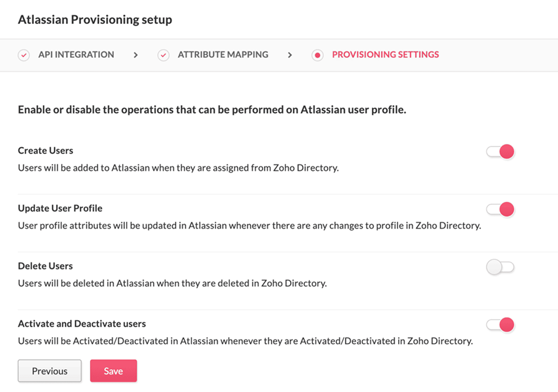The height and width of the screenshot is (392, 558).
Task: Click the Update User Profile label
Action: point(60,208)
